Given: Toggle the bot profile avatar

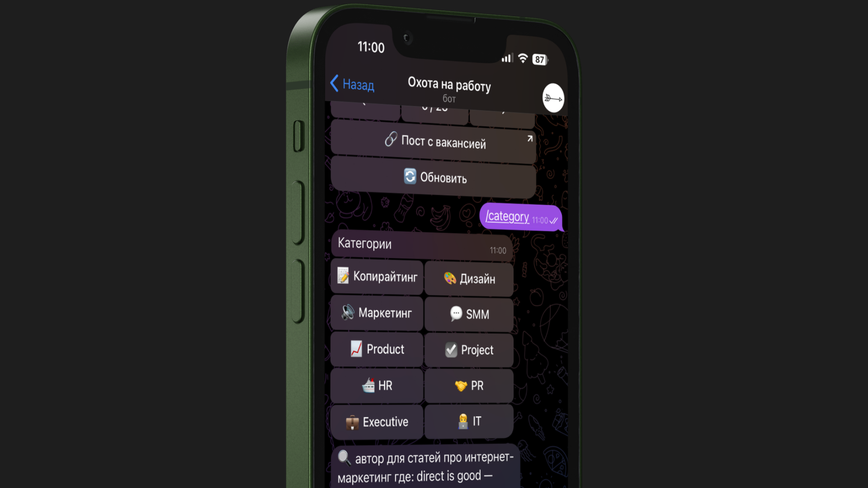Looking at the screenshot, I should pos(552,98).
